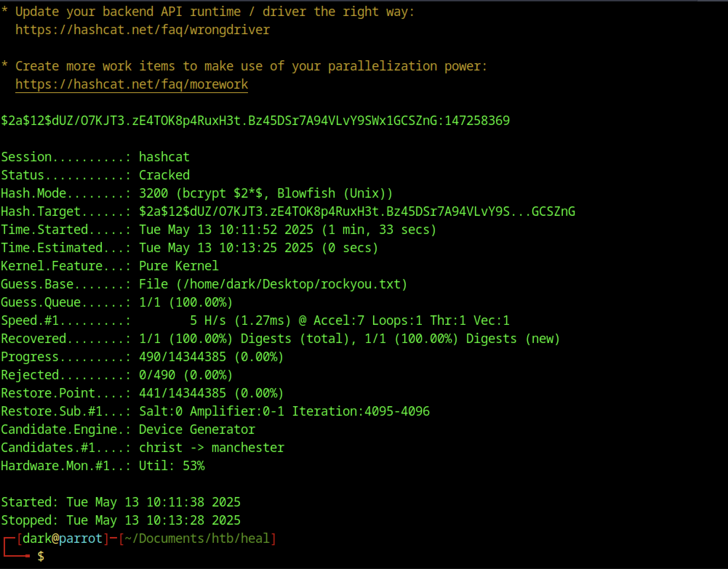Click the shell prompt dollar sign
The image size is (728, 569).
pyautogui.click(x=41, y=556)
